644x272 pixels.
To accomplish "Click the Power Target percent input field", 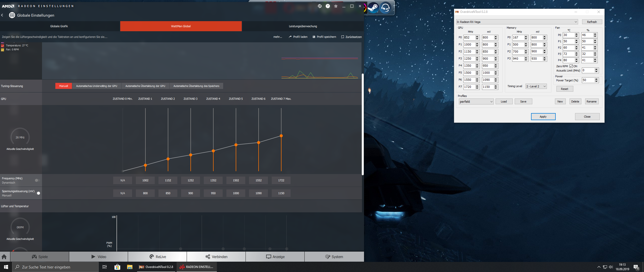I will 588,80.
